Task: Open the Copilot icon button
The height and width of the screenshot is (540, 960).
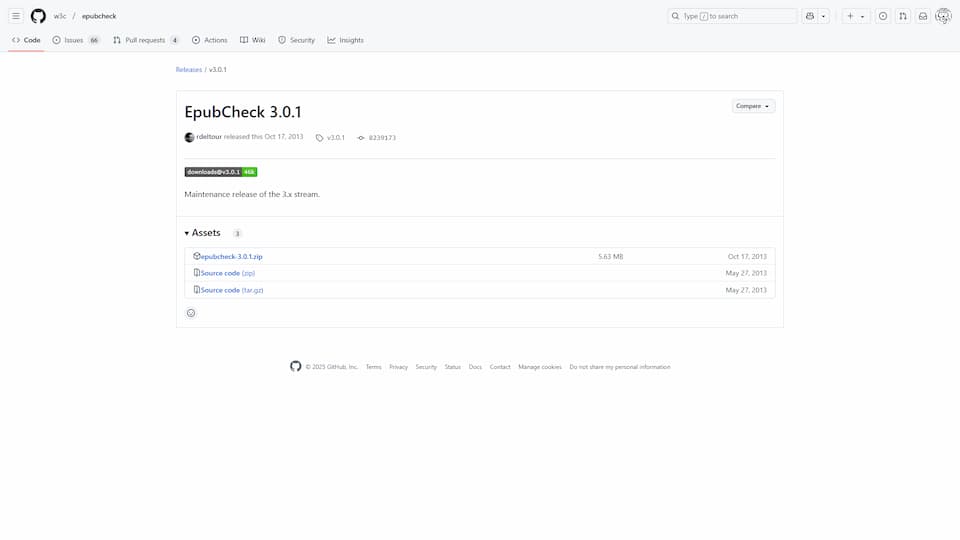Action: coord(810,16)
